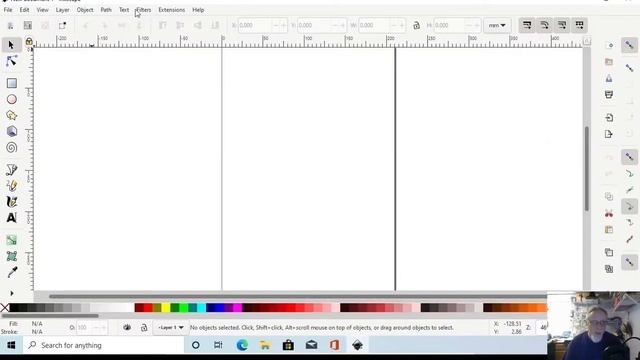Click the Export file icon
Viewport: 640px width, 360px height.
pyautogui.click(x=609, y=134)
